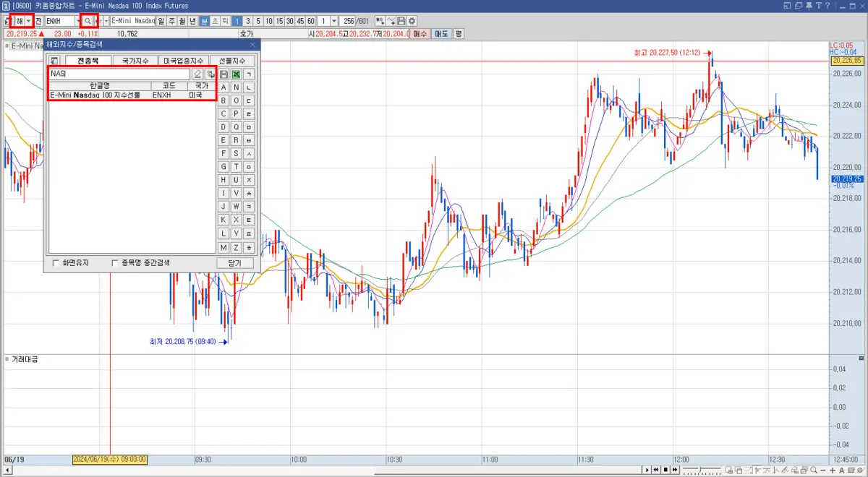868x477 pixels.
Task: Toggle the 분 minute chart period button
Action: (x=204, y=22)
